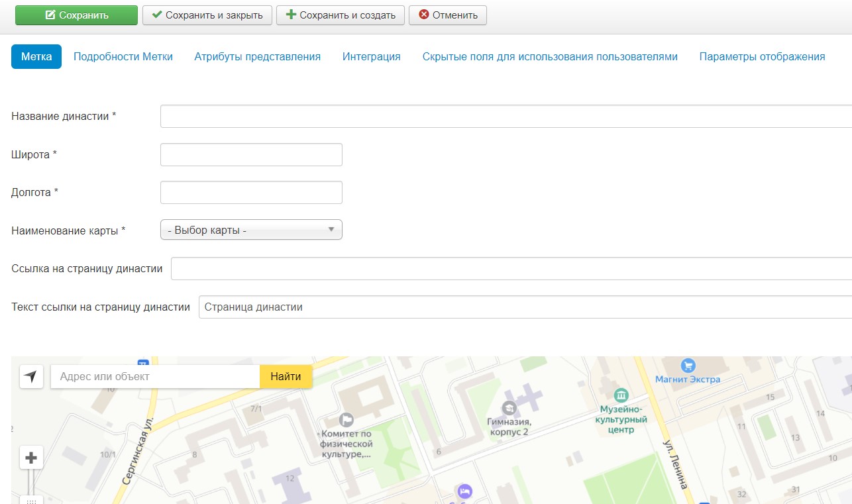Click Магнит Экстра label text on map
The width and height of the screenshot is (852, 504).
[687, 379]
